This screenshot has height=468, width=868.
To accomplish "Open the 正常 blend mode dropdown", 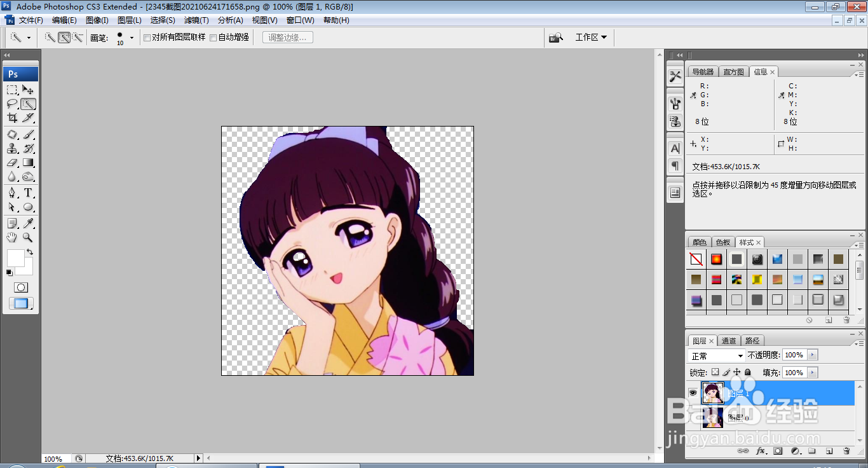I will [x=717, y=356].
